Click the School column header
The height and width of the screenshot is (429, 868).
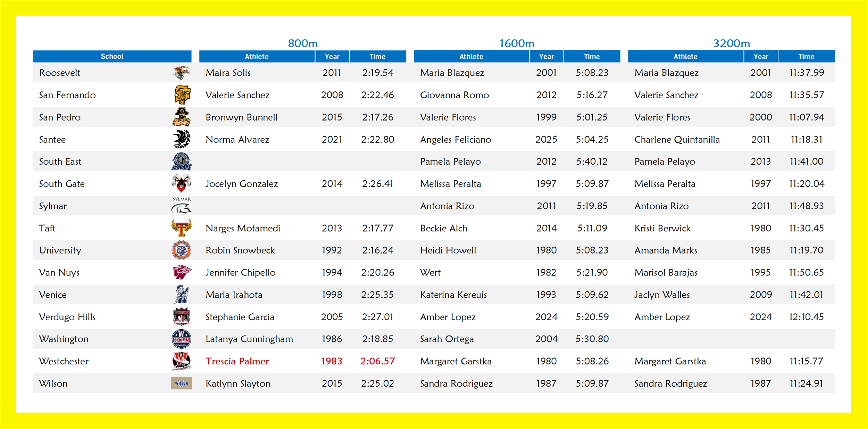point(112,56)
